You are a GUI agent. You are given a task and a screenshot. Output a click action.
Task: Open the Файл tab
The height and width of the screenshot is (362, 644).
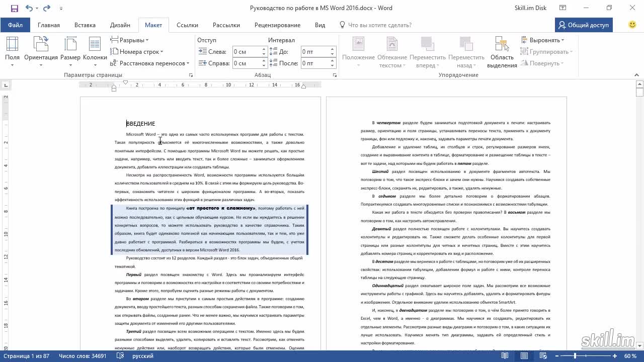pyautogui.click(x=15, y=25)
